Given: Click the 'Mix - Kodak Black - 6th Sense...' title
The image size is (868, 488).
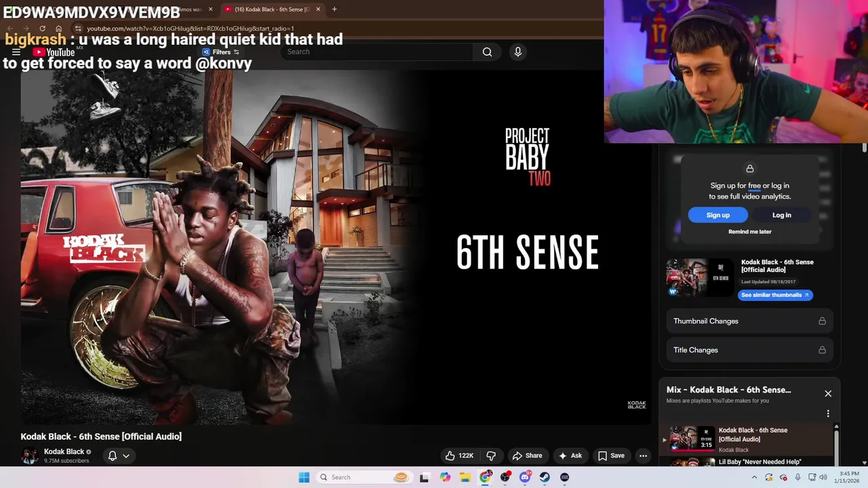Looking at the screenshot, I should [x=729, y=390].
